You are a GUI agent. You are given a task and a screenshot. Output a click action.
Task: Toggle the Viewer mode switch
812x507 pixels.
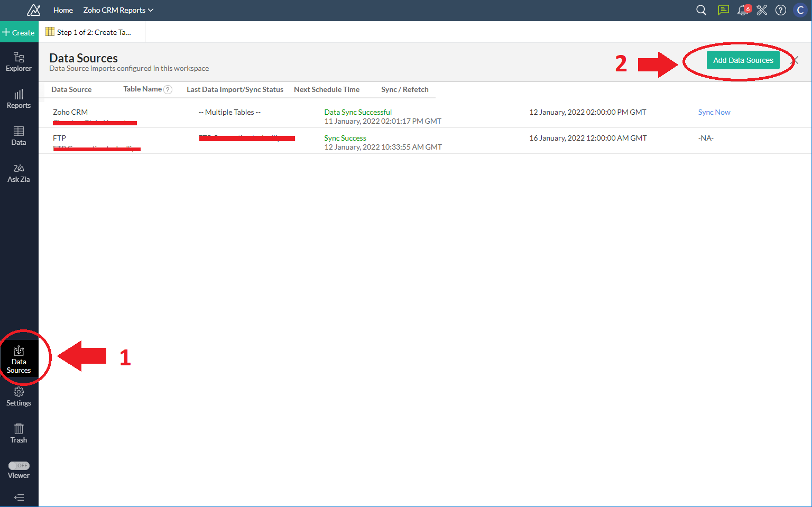pyautogui.click(x=19, y=466)
